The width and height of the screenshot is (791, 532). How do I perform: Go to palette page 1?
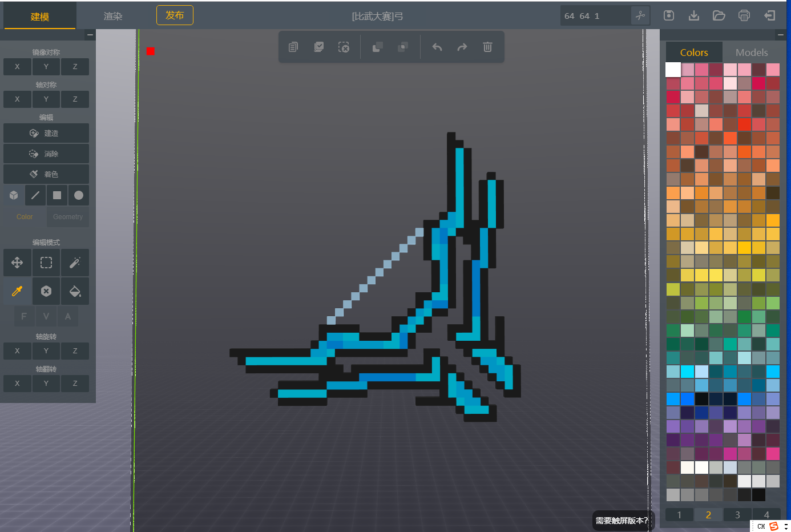point(679,515)
